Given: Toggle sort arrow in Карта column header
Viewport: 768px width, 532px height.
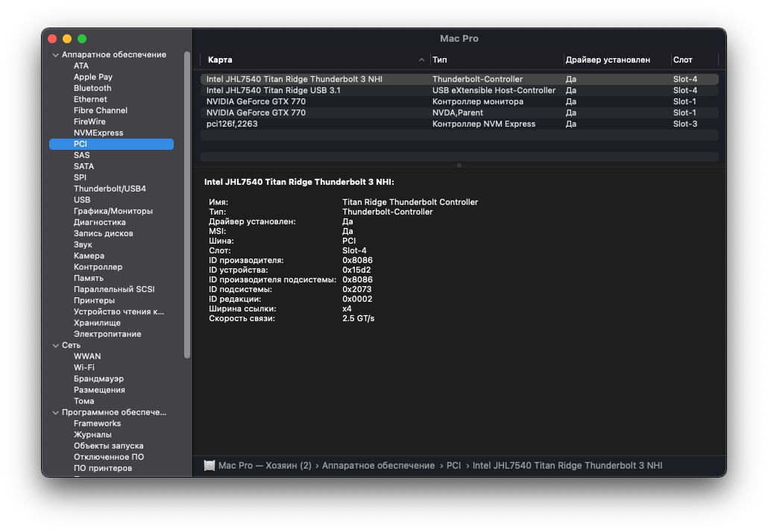Looking at the screenshot, I should pos(421,60).
